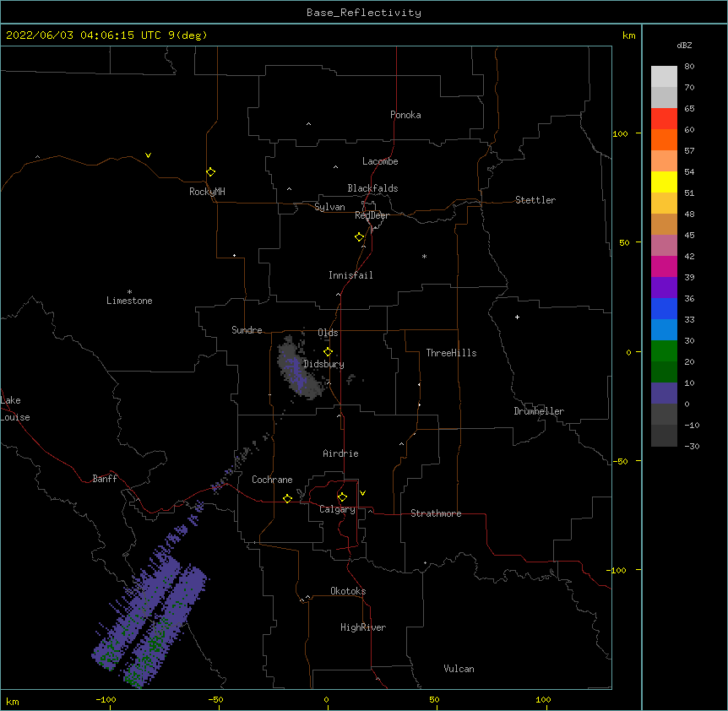Click the white plus marker northeast of ThreeHills
Image resolution: width=728 pixels, height=711 pixels.
coord(517,317)
